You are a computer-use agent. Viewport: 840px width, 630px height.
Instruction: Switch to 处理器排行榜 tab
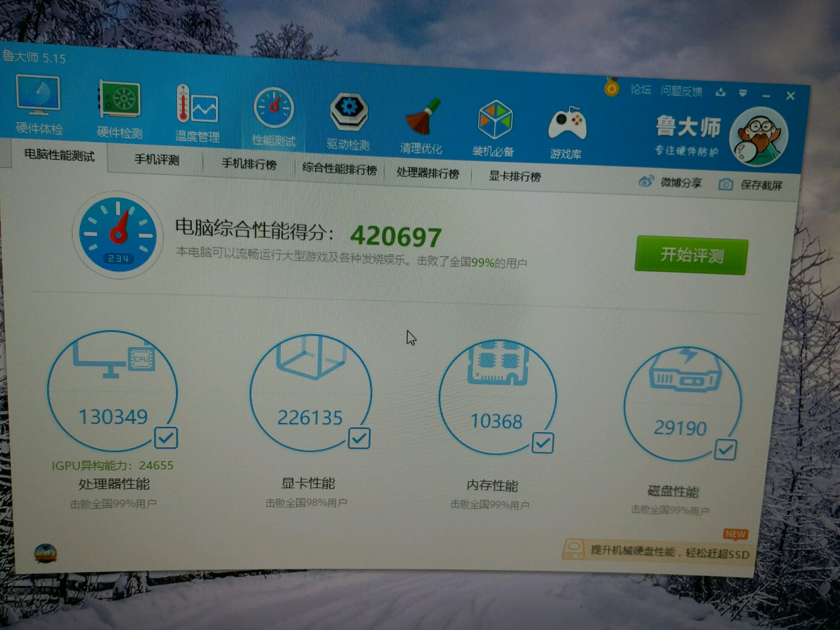pos(428,173)
